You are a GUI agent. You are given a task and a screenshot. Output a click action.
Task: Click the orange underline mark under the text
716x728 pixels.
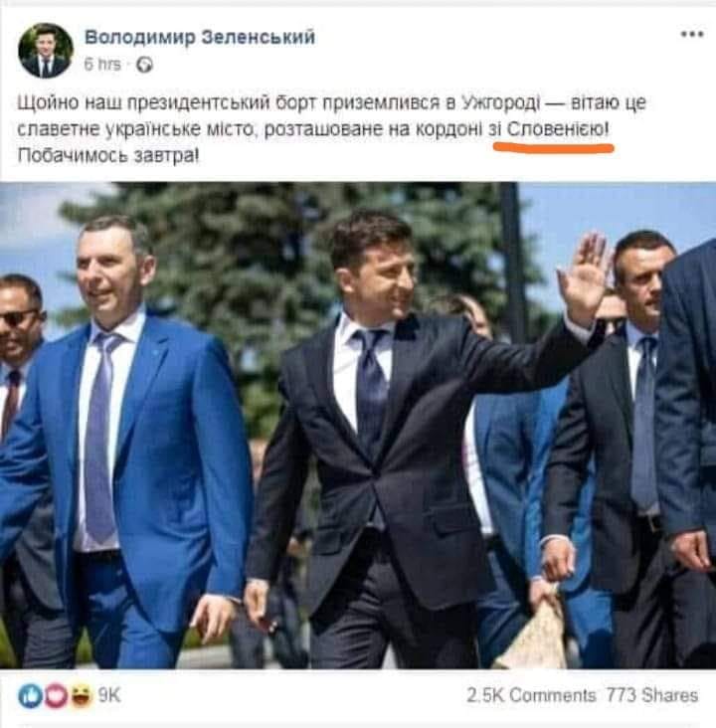click(554, 148)
